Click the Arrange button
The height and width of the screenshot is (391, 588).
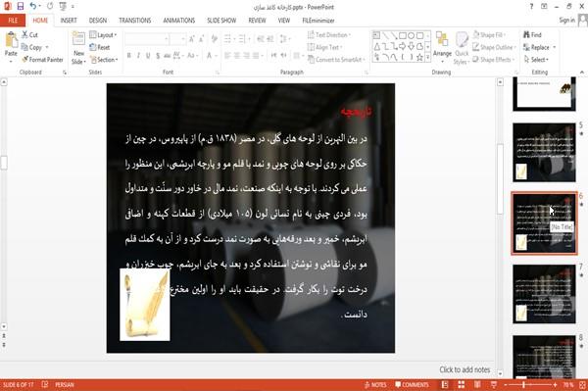(442, 47)
